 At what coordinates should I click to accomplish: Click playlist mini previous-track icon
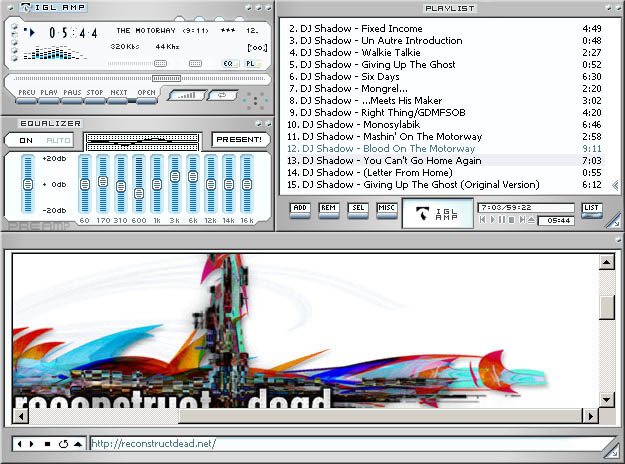[x=483, y=220]
